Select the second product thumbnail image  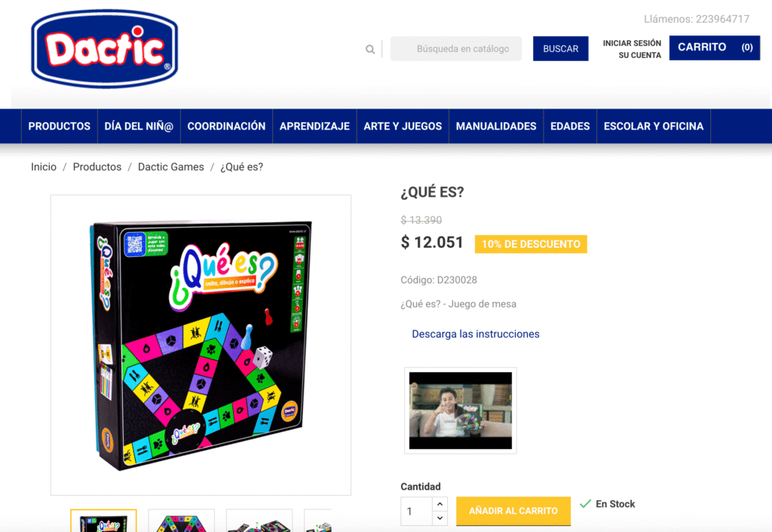click(x=182, y=521)
